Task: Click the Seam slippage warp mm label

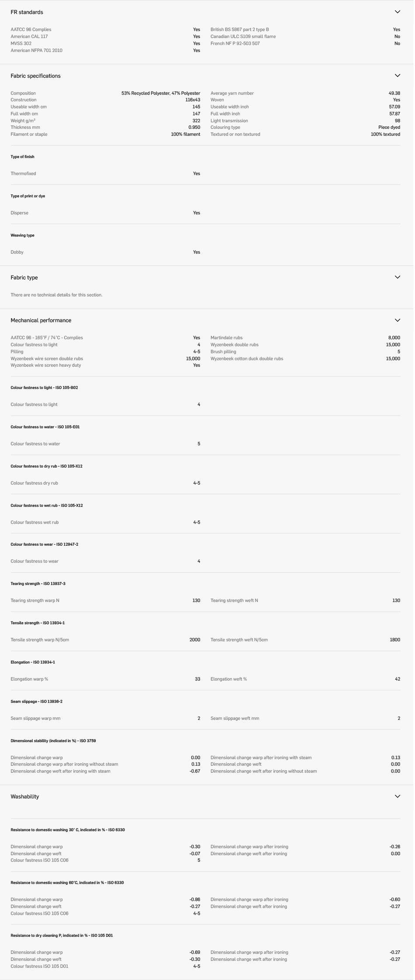Action: coord(35,718)
